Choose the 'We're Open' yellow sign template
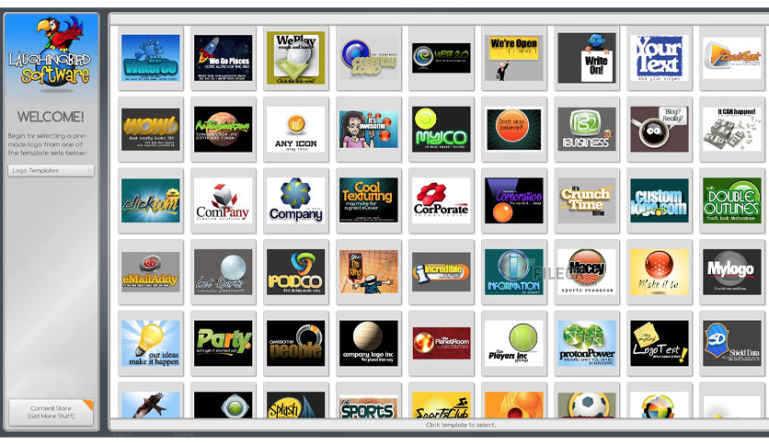Screen dimensions: 769x445 [513, 57]
